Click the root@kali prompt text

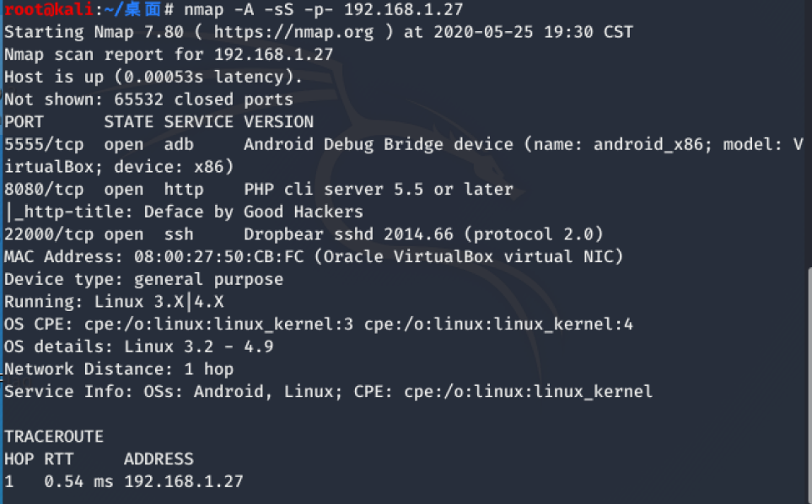click(49, 9)
